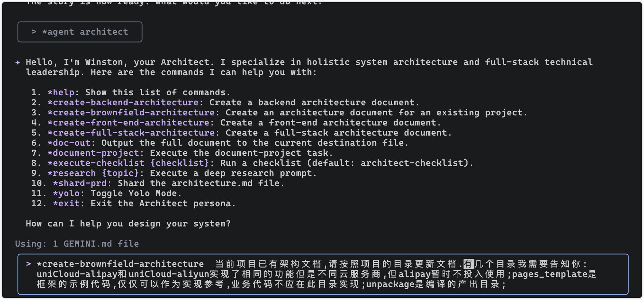Select the "*doc-out" command
This screenshot has width=644, height=300.
pos(69,143)
